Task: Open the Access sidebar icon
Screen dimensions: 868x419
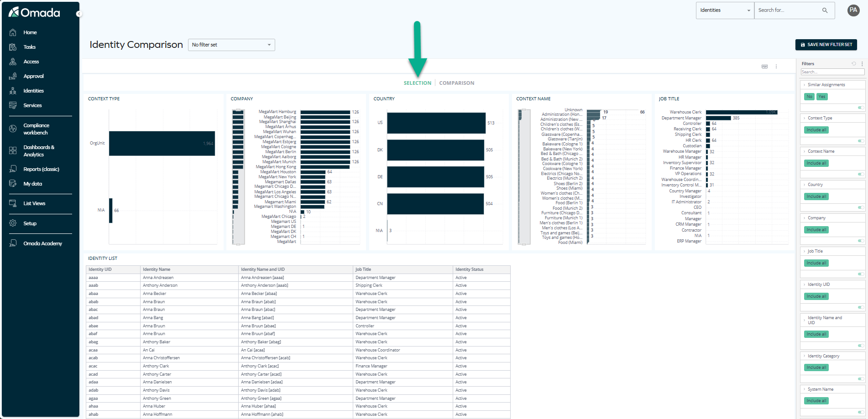Action: coord(13,62)
